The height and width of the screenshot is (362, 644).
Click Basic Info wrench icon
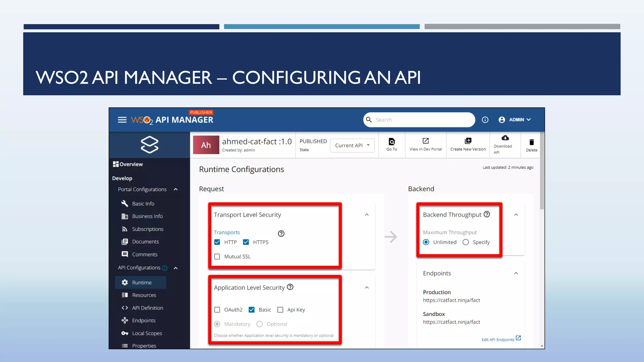pos(125,203)
